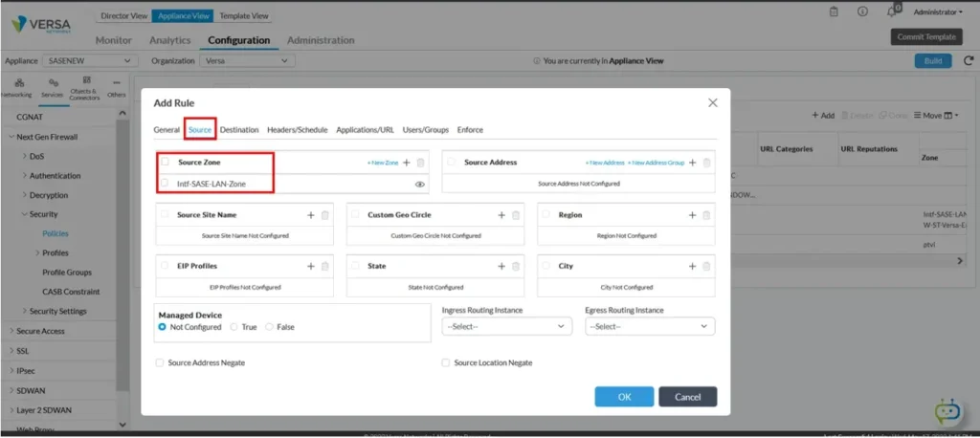Open the notifications bell icon
The height and width of the screenshot is (438, 980).
(x=892, y=12)
